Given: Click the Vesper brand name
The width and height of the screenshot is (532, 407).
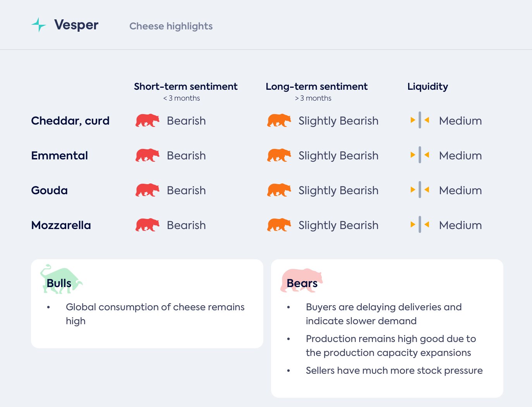Looking at the screenshot, I should coord(76,25).
